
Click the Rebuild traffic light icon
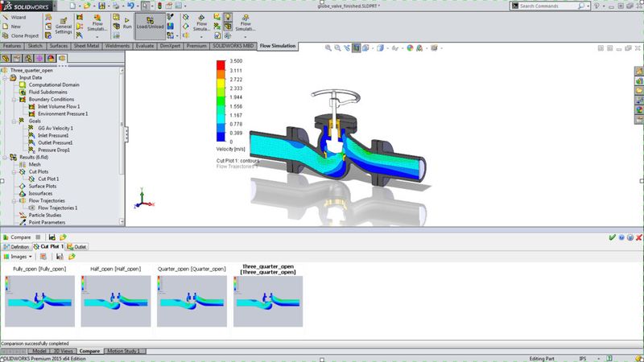(x=159, y=6)
